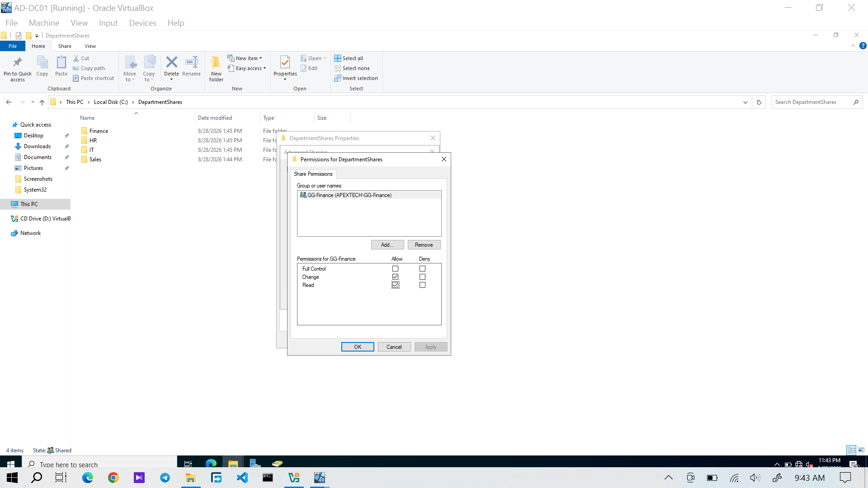Select the Sales folder
The image size is (868, 488).
95,160
